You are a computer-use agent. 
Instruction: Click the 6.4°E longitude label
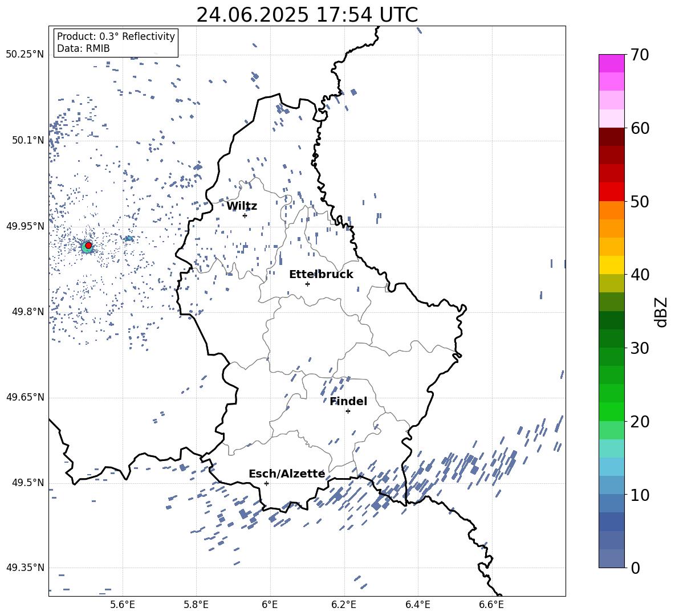pyautogui.click(x=417, y=605)
